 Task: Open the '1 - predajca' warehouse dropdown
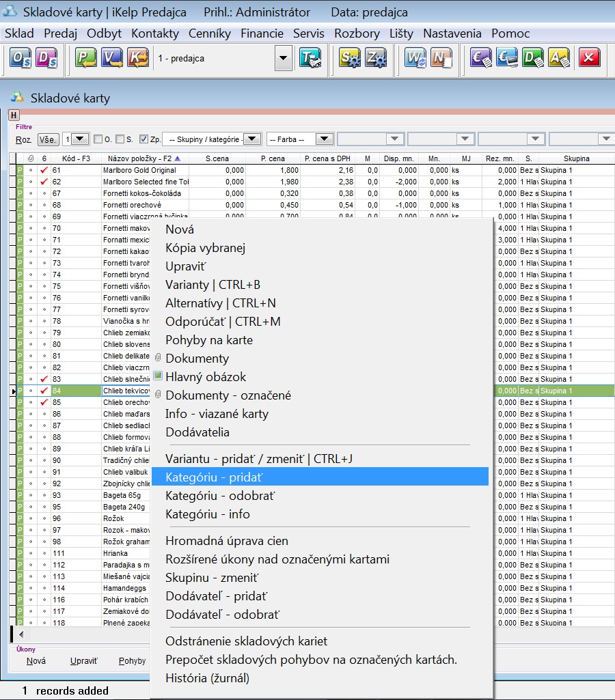coord(284,59)
